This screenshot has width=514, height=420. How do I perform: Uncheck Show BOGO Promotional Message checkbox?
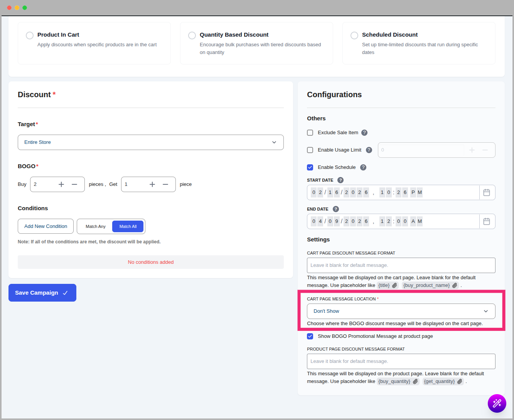pos(310,336)
